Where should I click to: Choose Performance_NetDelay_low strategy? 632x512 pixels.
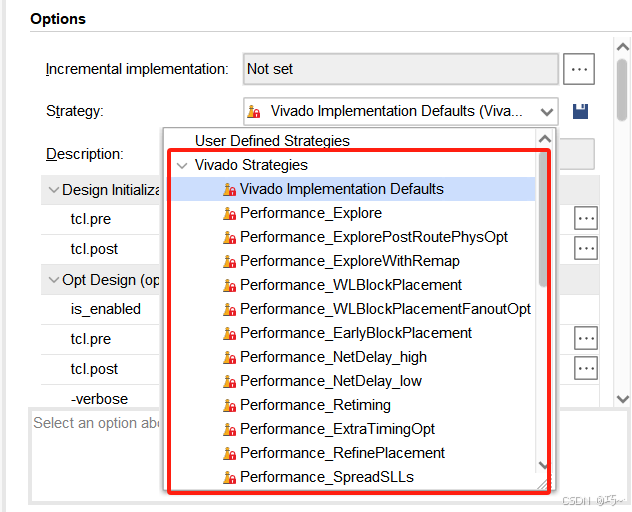[331, 381]
